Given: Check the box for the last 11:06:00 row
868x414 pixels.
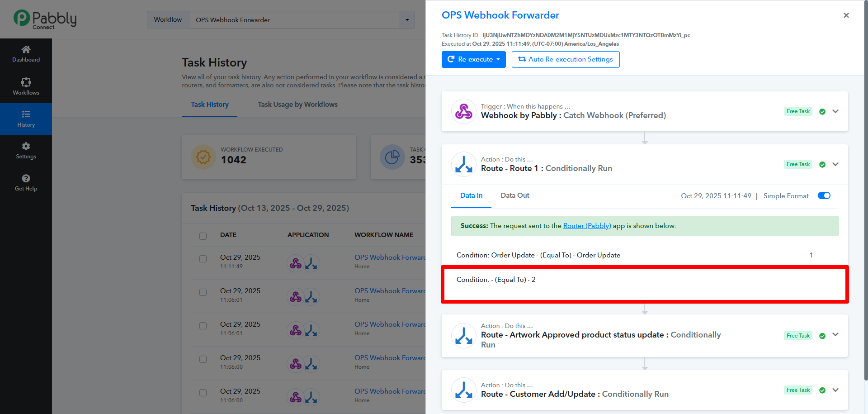Looking at the screenshot, I should [x=203, y=393].
